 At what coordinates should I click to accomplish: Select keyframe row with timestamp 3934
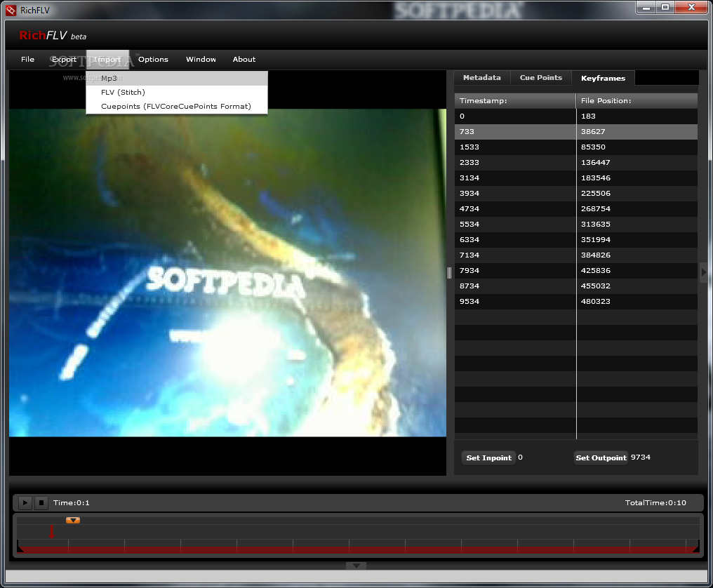click(576, 193)
